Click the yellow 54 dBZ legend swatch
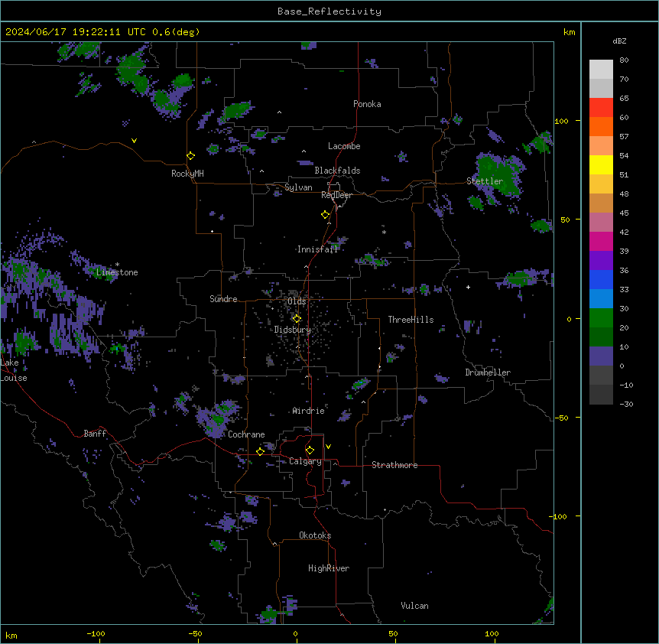The width and height of the screenshot is (659, 644). (x=601, y=164)
